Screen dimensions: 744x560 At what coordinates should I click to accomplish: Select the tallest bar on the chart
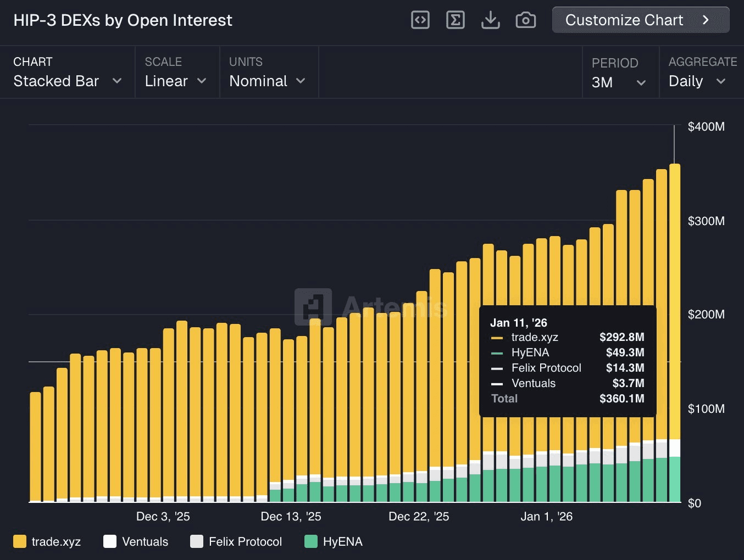click(x=675, y=329)
